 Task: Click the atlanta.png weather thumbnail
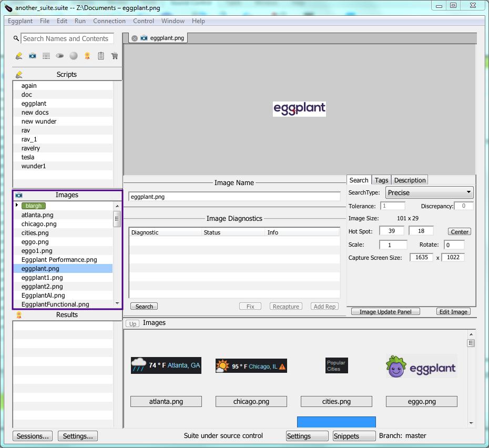tap(166, 365)
